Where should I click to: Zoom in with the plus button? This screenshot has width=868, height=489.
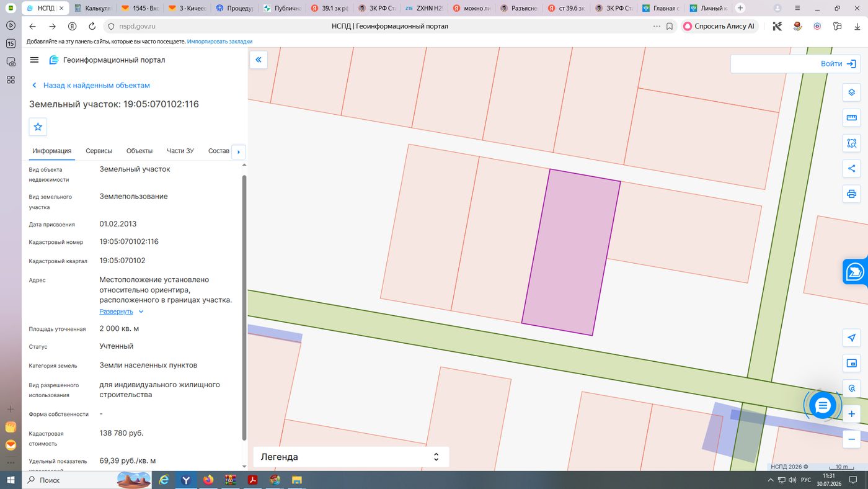pyautogui.click(x=851, y=414)
